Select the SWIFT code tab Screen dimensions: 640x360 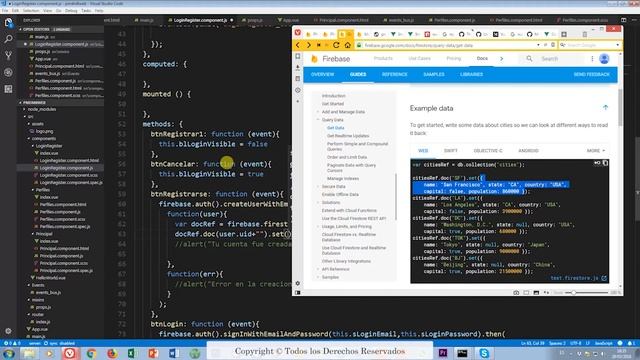(x=451, y=151)
